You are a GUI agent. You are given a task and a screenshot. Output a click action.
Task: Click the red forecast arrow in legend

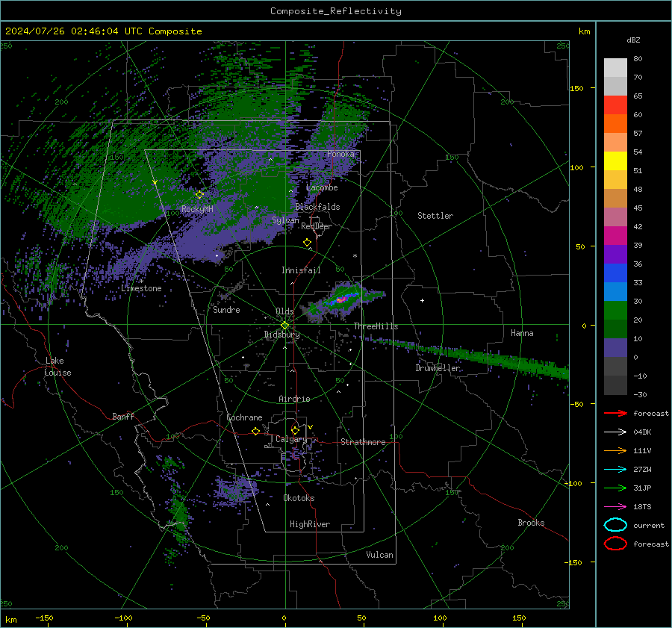[x=615, y=413]
